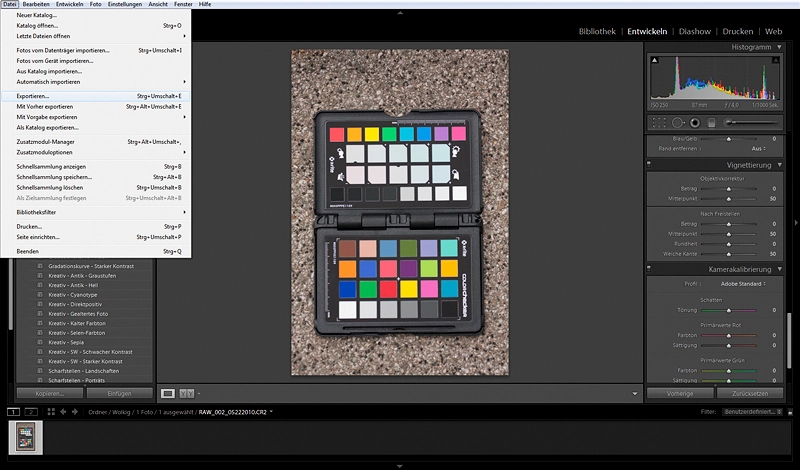This screenshot has height=470, width=800.
Task: Toggle the Vignettierung panel on/off switch
Action: click(649, 164)
